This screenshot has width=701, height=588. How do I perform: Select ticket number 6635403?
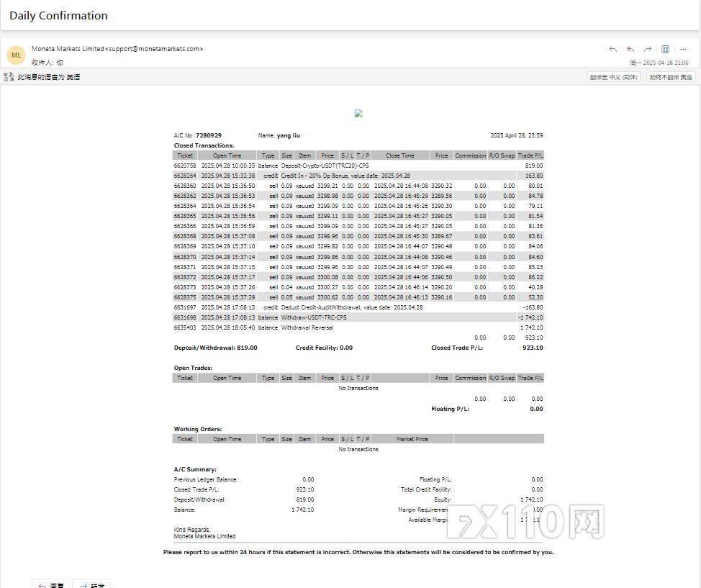tap(185, 327)
